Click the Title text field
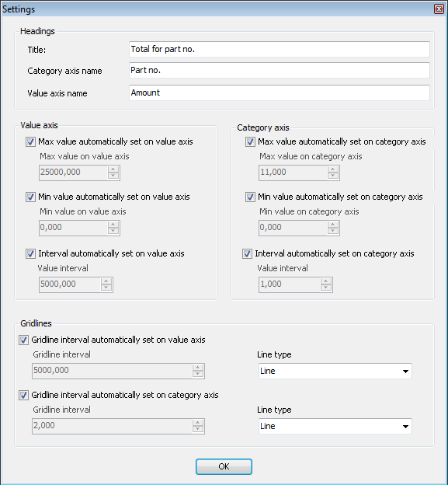This screenshot has width=448, height=485. 280,49
